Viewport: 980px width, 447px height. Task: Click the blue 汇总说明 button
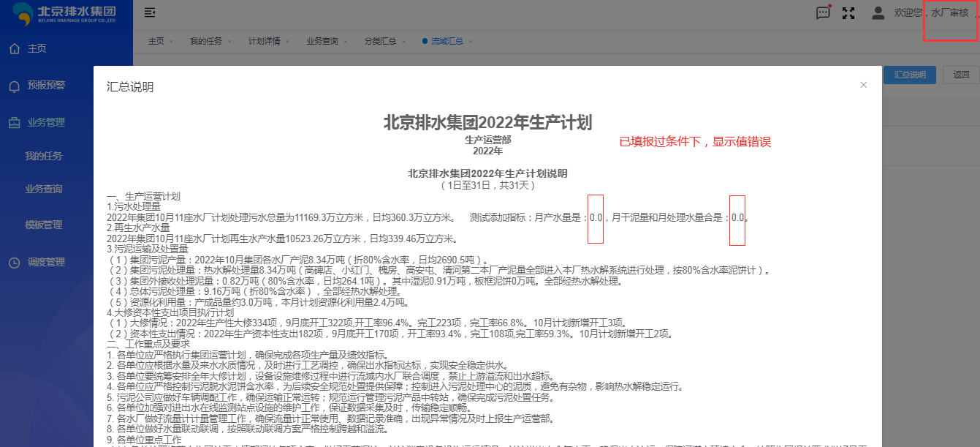pos(909,75)
